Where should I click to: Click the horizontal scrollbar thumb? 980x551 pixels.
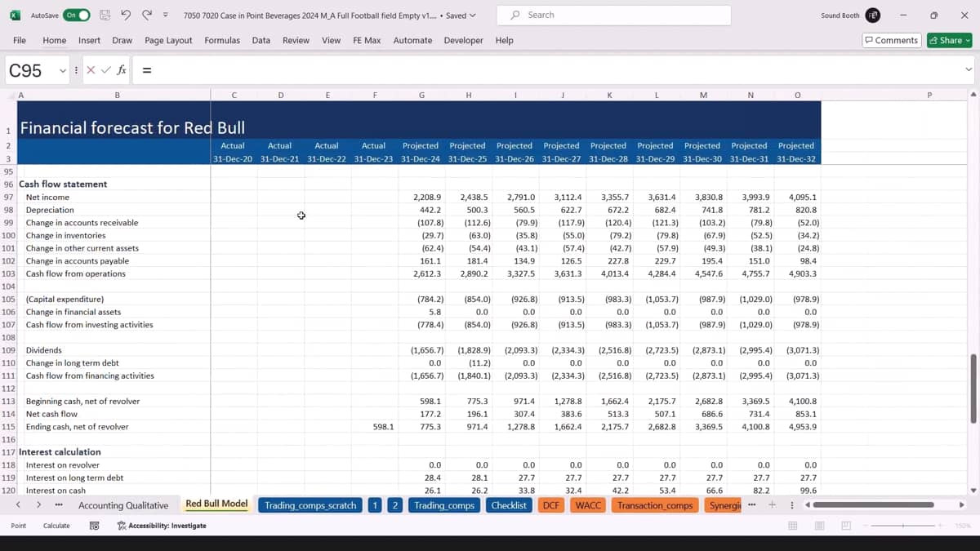[x=874, y=505]
